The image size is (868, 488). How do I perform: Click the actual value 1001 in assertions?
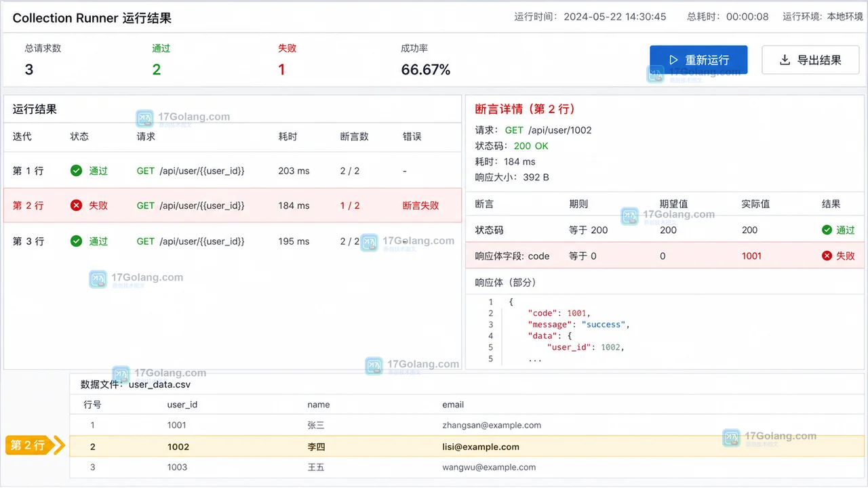coord(751,256)
